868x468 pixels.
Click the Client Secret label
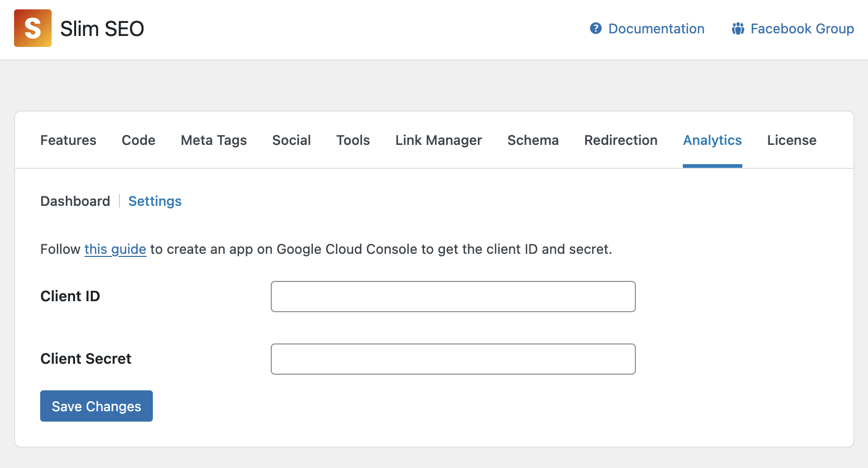86,359
